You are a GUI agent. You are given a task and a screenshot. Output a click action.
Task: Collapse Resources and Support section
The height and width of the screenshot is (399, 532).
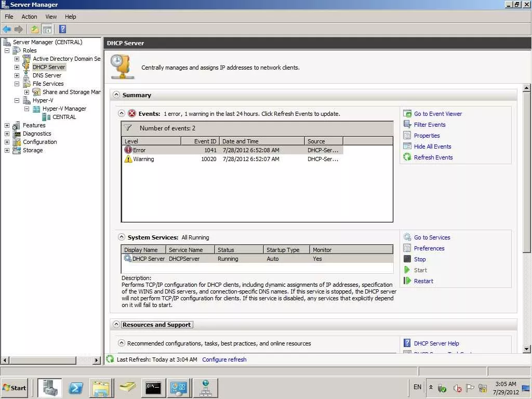pos(116,324)
